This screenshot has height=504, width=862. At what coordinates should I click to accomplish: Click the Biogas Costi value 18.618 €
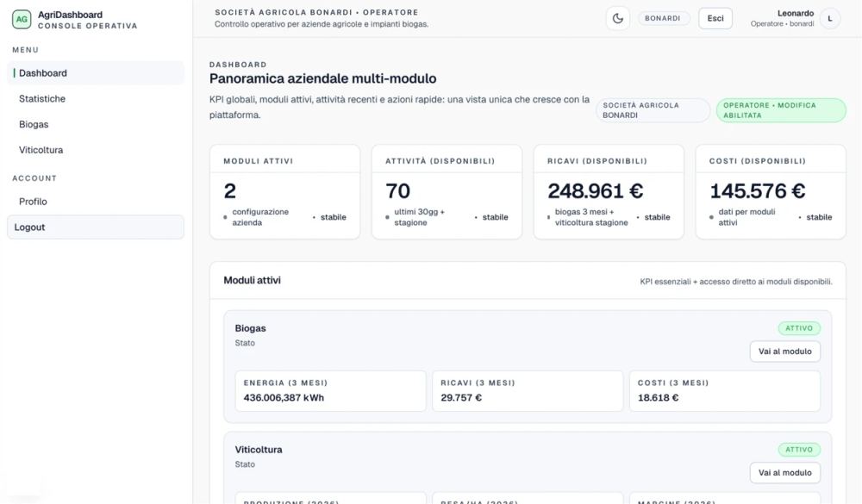click(x=658, y=397)
